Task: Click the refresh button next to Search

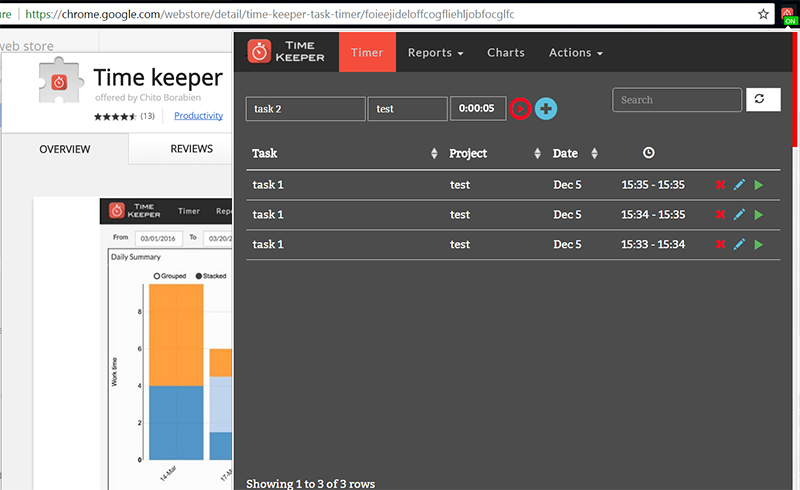Action: coord(763,99)
